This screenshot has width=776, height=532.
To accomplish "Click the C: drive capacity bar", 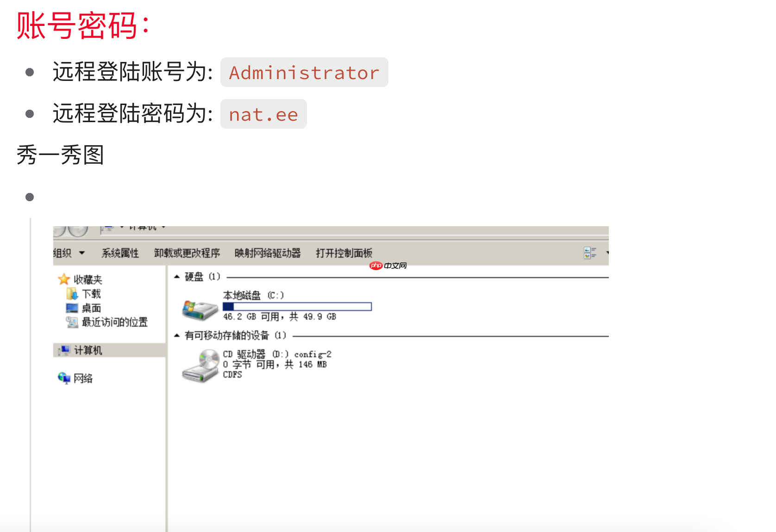I will [297, 306].
